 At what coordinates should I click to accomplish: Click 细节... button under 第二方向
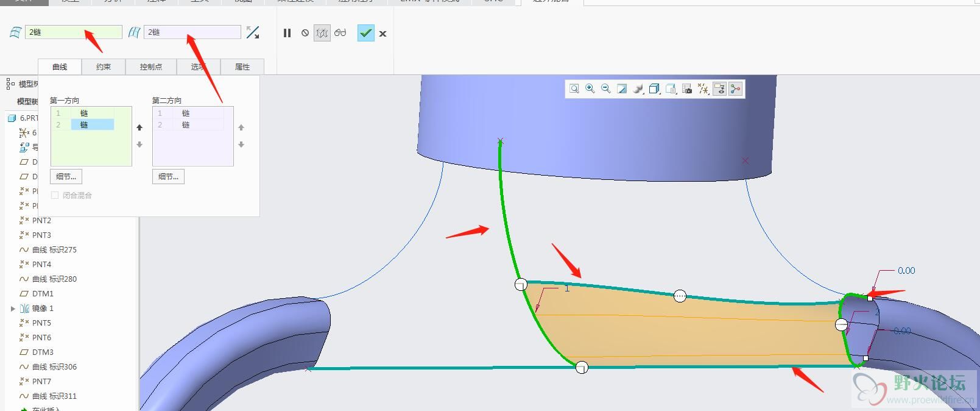coord(168,176)
